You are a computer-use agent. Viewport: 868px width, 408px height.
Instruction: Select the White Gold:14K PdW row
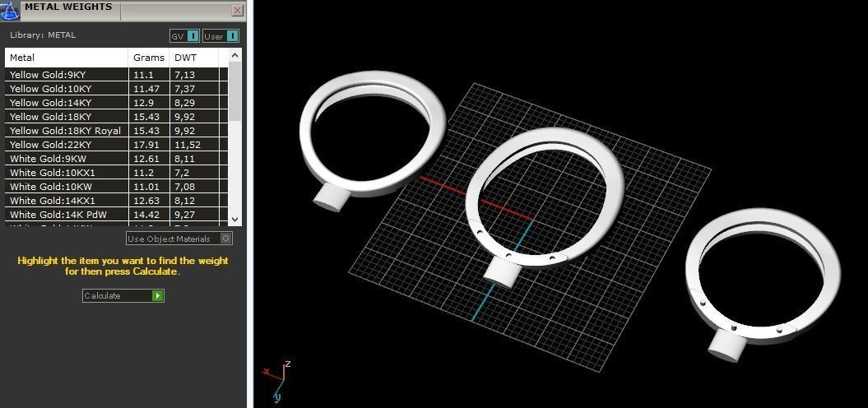(116, 214)
